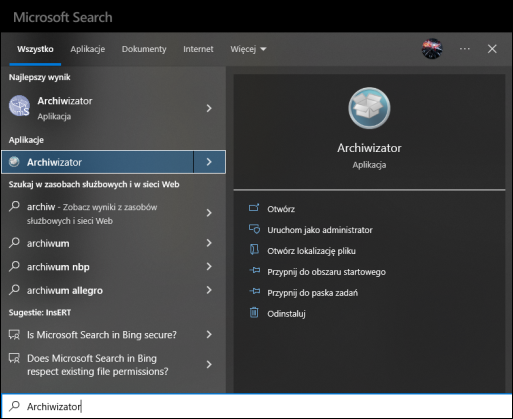This screenshot has height=419, width=513.
Task: Close the search panel with X
Action: 492,49
